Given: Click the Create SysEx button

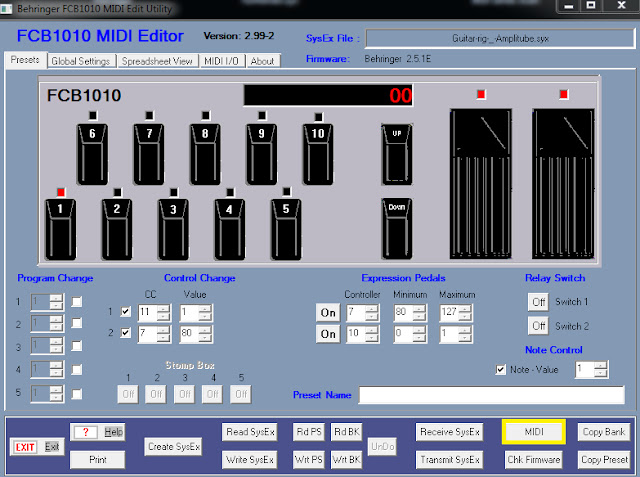Looking at the screenshot, I should point(174,447).
